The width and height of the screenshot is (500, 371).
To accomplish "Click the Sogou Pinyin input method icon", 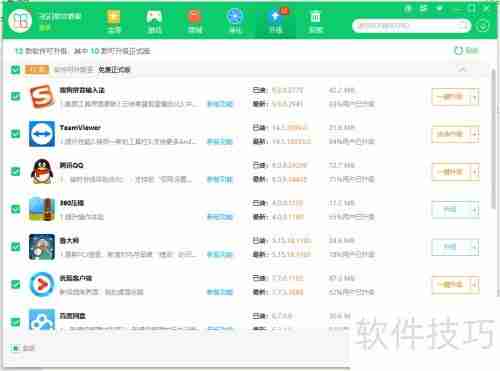I will [42, 97].
